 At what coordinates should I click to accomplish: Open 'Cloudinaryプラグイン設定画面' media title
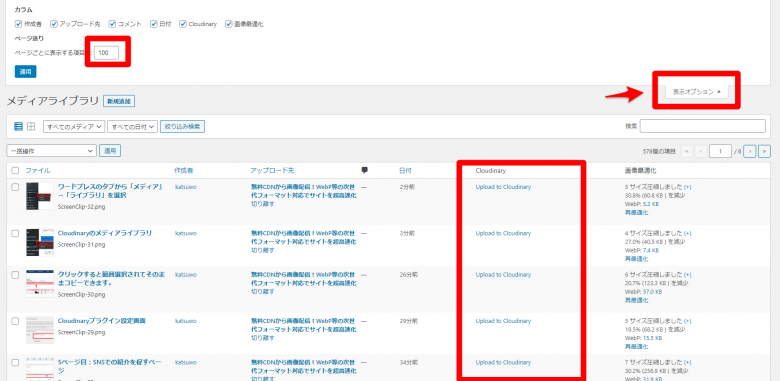(101, 321)
